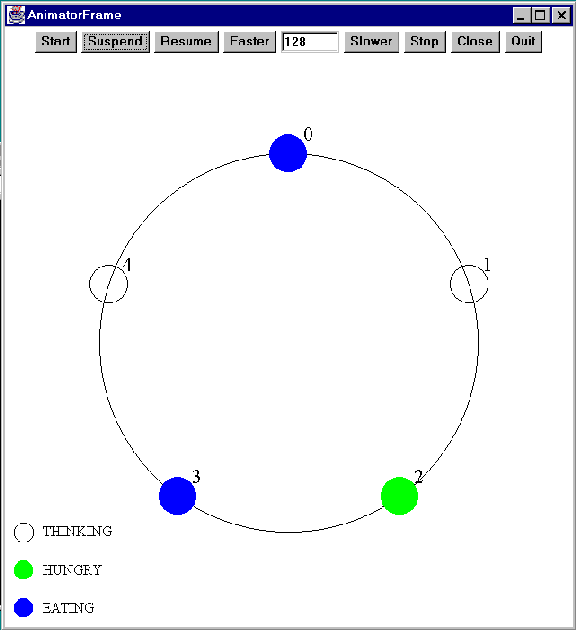
Task: Click the AnimatorFrame title bar icon
Action: coord(16,15)
